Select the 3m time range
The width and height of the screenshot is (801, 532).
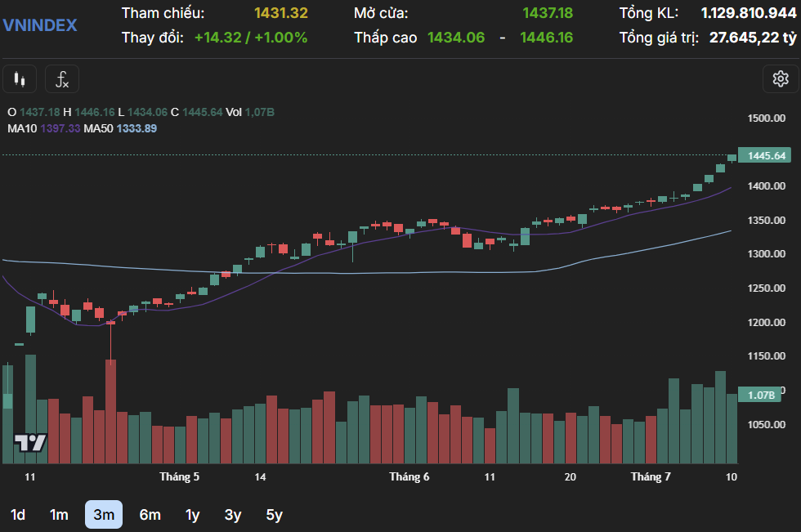(x=104, y=515)
